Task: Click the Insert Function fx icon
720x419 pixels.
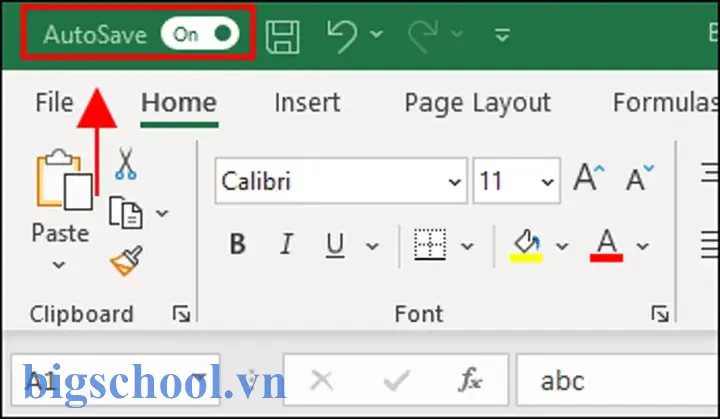Action: coord(470,380)
